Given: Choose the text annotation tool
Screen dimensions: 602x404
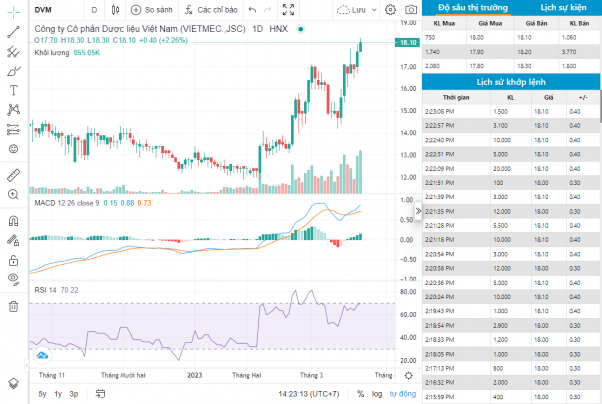Looking at the screenshot, I should coord(13,90).
